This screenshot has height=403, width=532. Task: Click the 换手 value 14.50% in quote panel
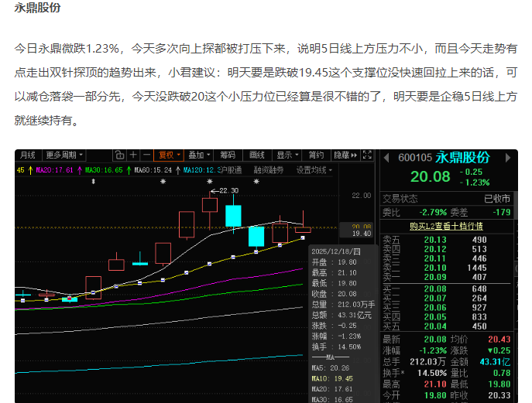coord(431,373)
